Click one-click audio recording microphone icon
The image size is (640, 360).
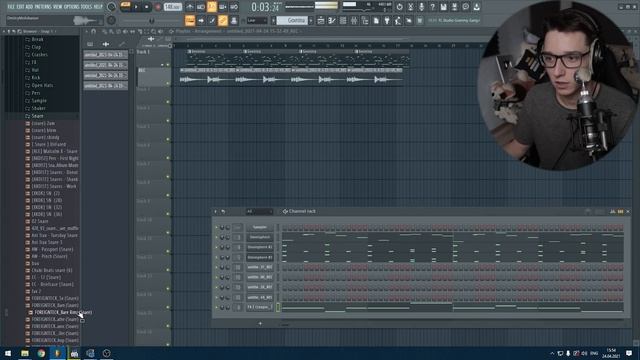point(422,7)
